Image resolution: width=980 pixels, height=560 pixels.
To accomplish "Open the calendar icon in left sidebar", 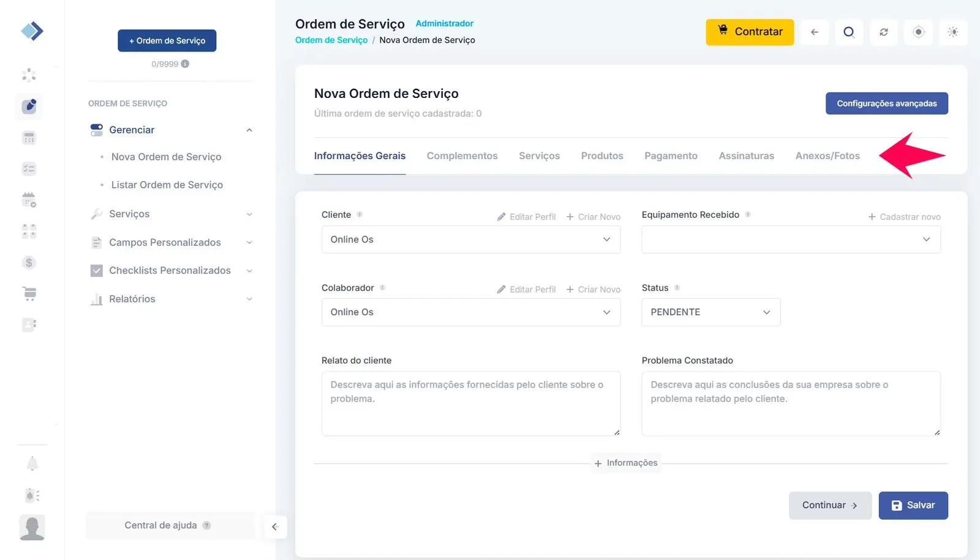I will tap(29, 200).
